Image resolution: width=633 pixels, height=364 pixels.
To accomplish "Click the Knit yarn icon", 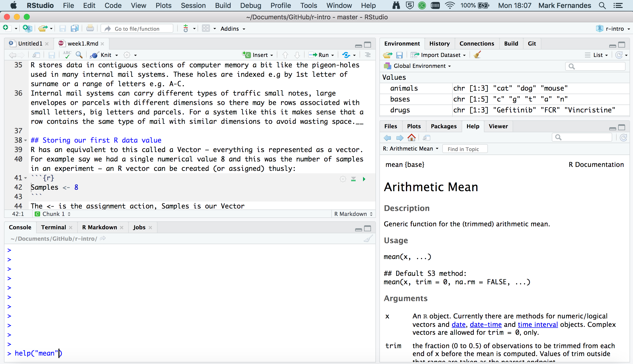I will coord(94,55).
